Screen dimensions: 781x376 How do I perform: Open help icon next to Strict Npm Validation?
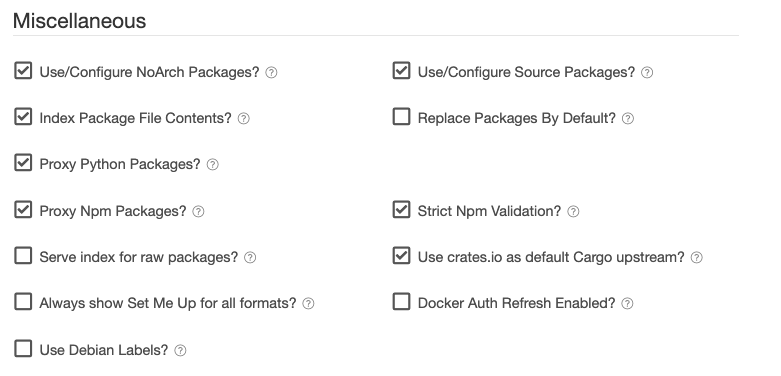click(x=573, y=212)
